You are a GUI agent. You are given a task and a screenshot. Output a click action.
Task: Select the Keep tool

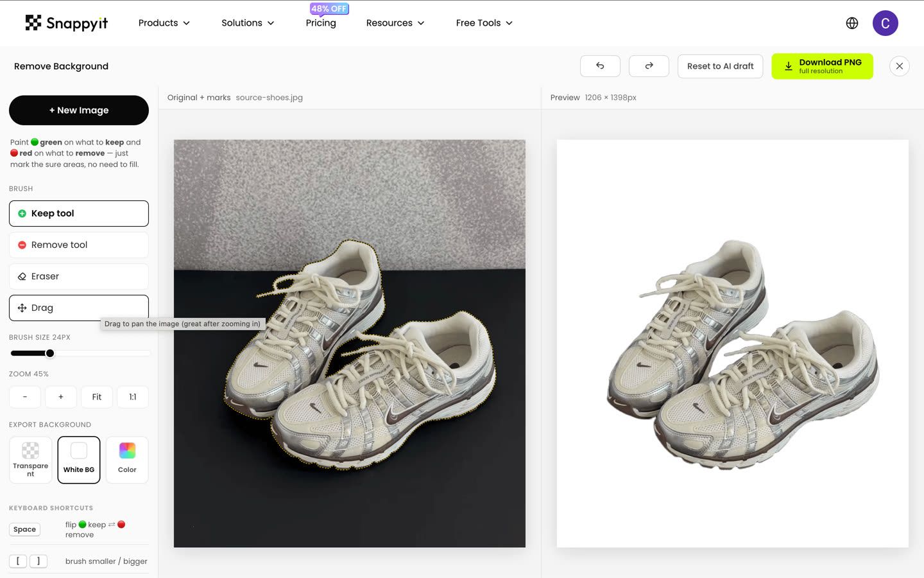[79, 213]
